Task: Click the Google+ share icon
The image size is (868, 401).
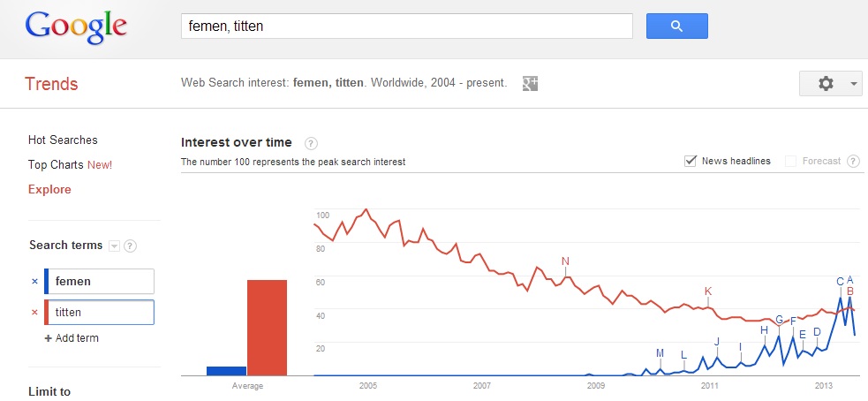Action: coord(530,84)
